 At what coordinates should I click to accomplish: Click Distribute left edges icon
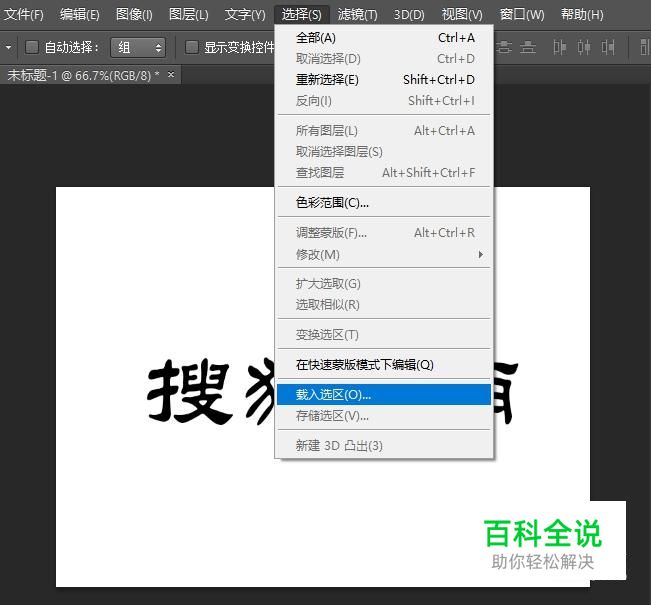(559, 47)
